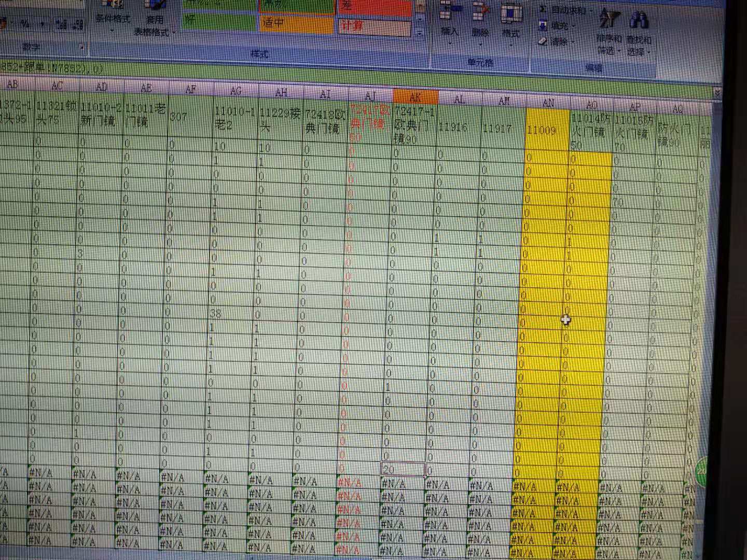
Task: Select header cell 11011老门镜
Action: (x=146, y=115)
